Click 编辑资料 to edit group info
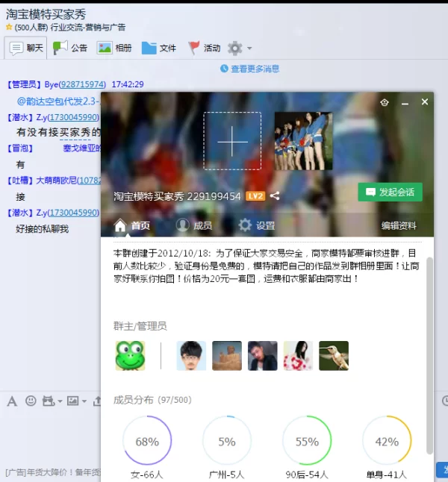The height and width of the screenshot is (482, 448). pos(399,225)
